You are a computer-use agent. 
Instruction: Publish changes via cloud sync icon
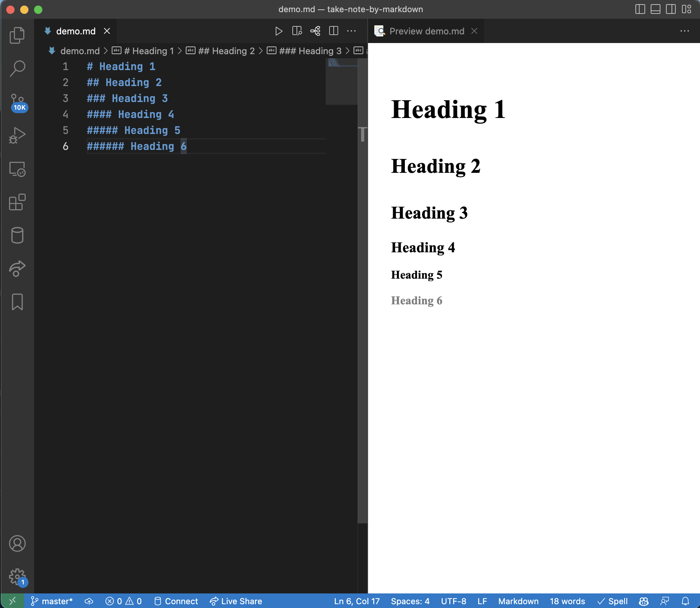pos(89,601)
